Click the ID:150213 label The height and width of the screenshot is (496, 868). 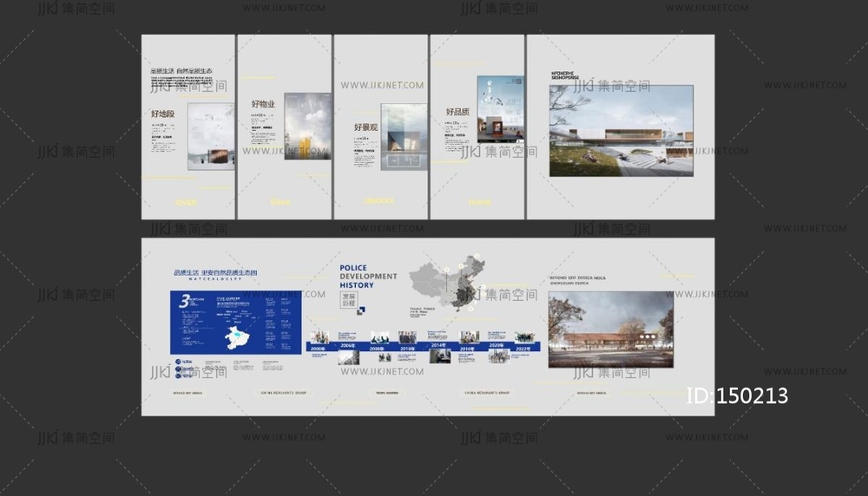[x=737, y=396]
